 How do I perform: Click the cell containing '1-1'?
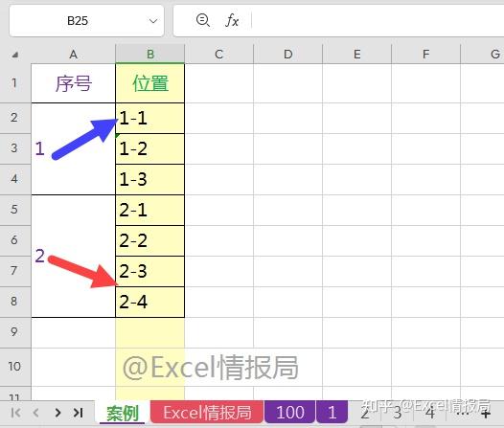point(150,118)
